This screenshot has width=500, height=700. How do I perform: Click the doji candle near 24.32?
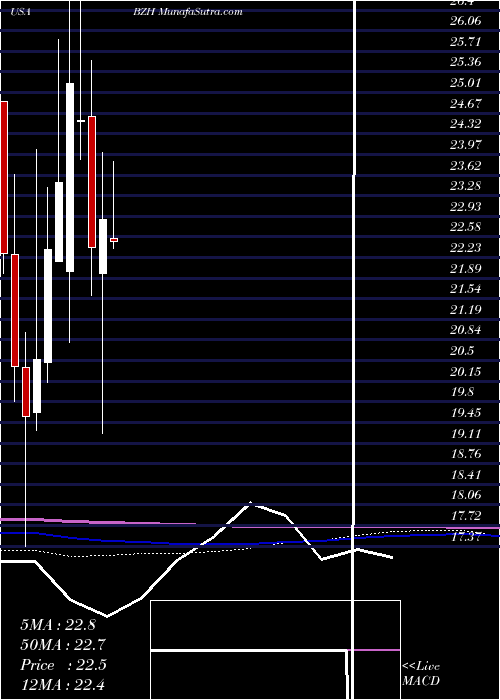click(81, 121)
